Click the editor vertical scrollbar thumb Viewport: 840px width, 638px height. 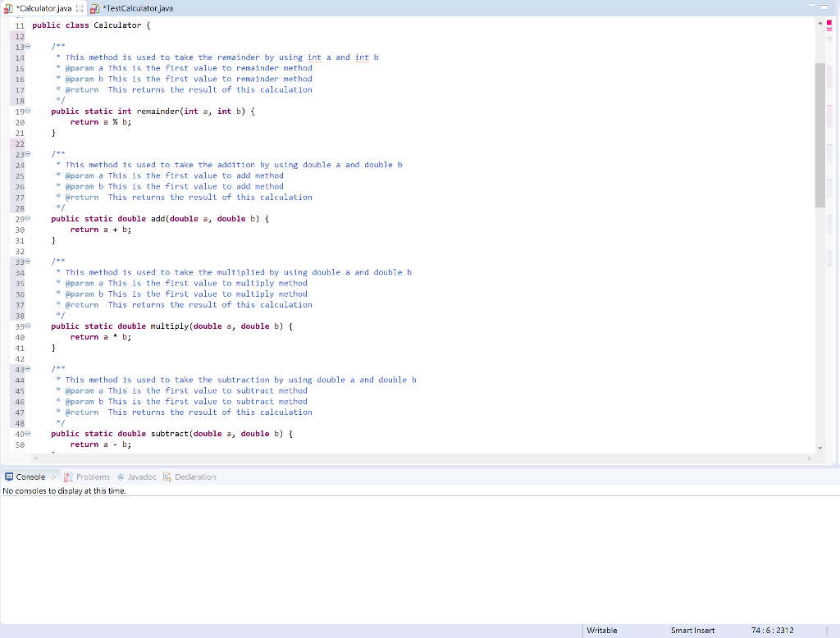[x=819, y=135]
